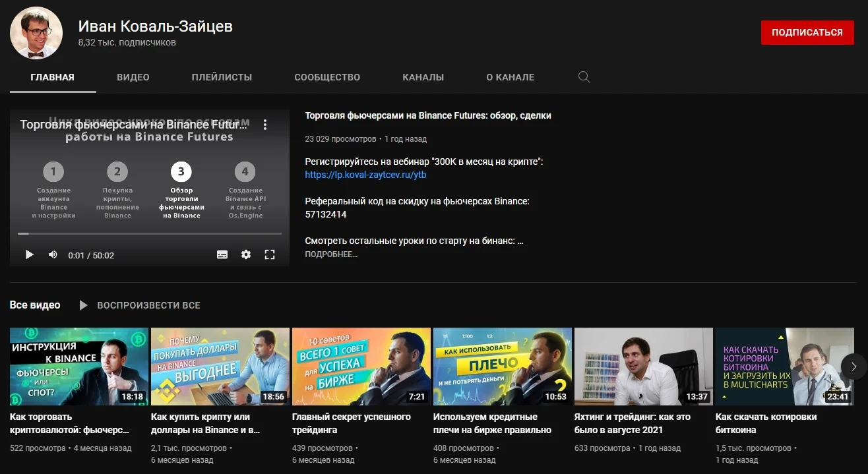Click the channel name Иван Коваль-Зайцев
Image resolution: width=868 pixels, height=474 pixels.
[156, 26]
